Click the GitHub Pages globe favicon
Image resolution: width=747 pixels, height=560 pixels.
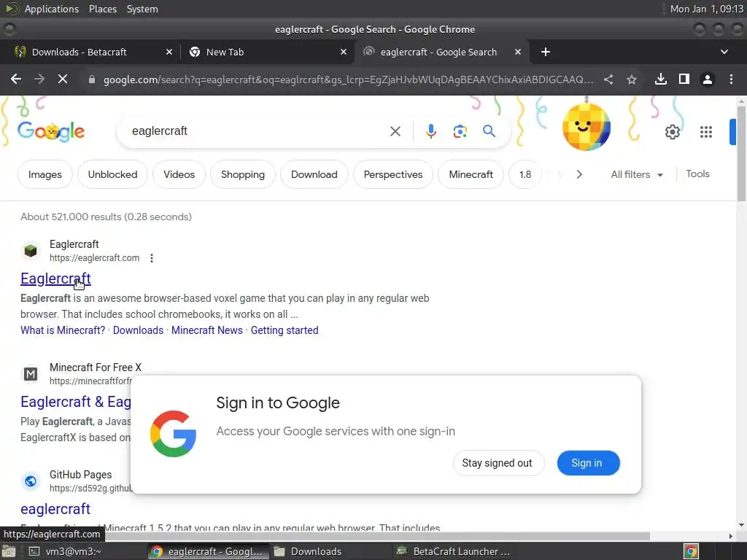(31, 481)
